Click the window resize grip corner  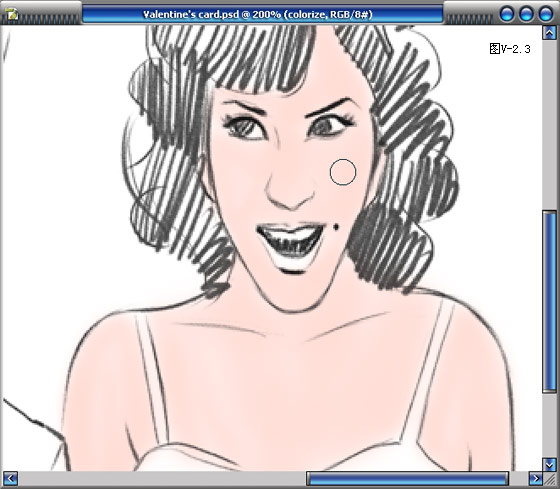click(550, 479)
